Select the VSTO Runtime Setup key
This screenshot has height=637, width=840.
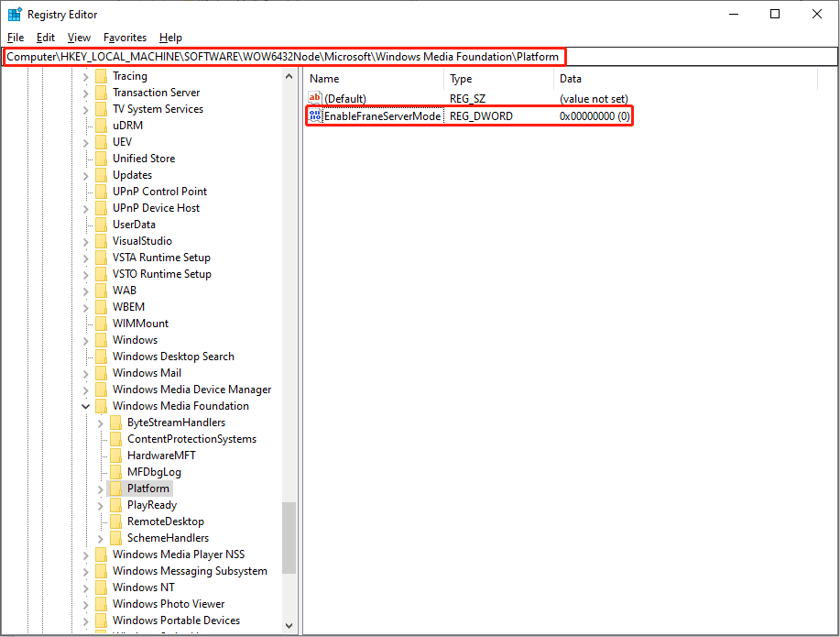click(162, 274)
